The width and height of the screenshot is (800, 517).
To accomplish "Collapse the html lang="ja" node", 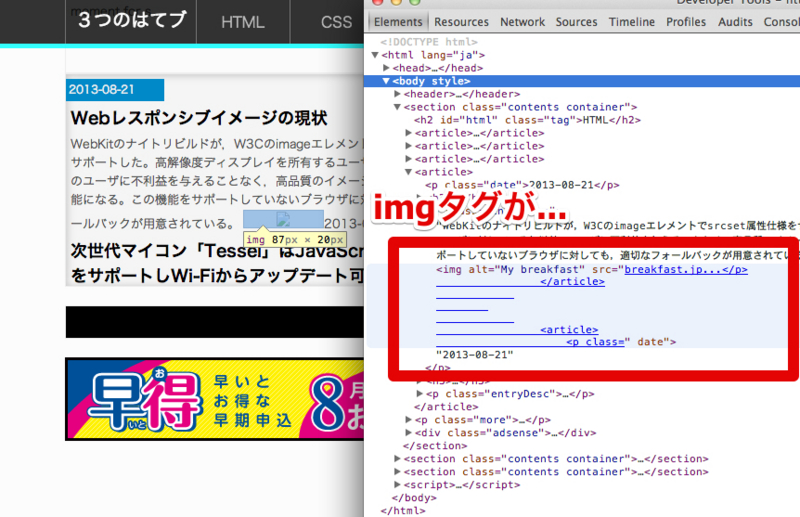I will click(375, 55).
